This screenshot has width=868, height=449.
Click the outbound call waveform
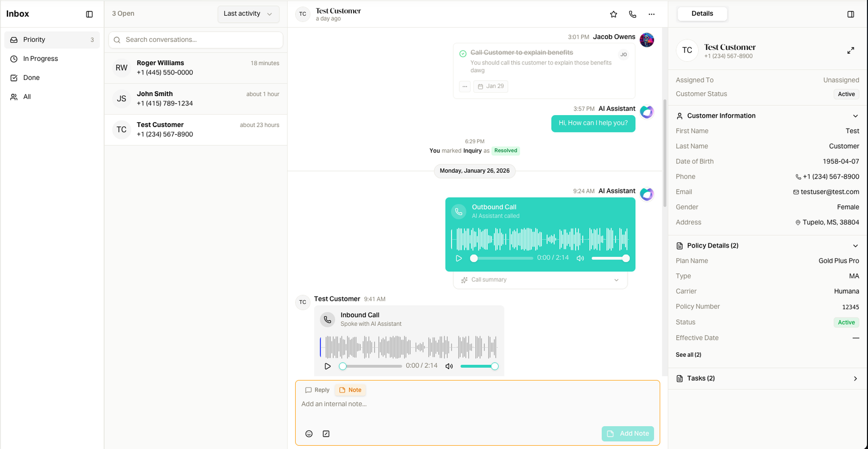click(x=540, y=239)
